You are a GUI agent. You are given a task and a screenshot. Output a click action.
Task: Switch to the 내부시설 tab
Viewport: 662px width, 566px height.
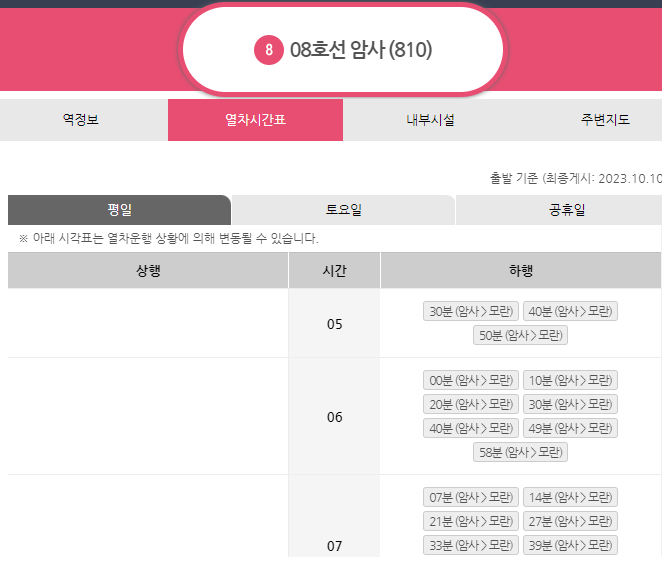tap(430, 120)
